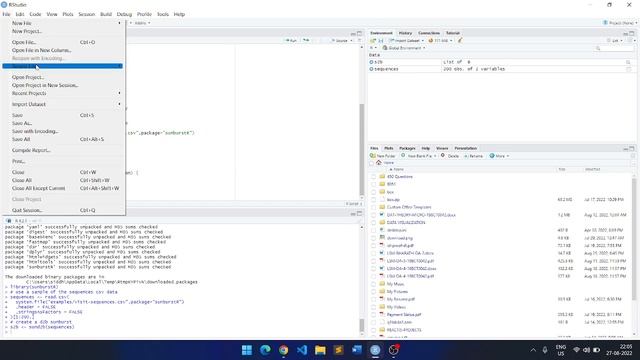Screen dimensions: 640x360
Task: Click the Run button in editor
Action: coord(291,40)
